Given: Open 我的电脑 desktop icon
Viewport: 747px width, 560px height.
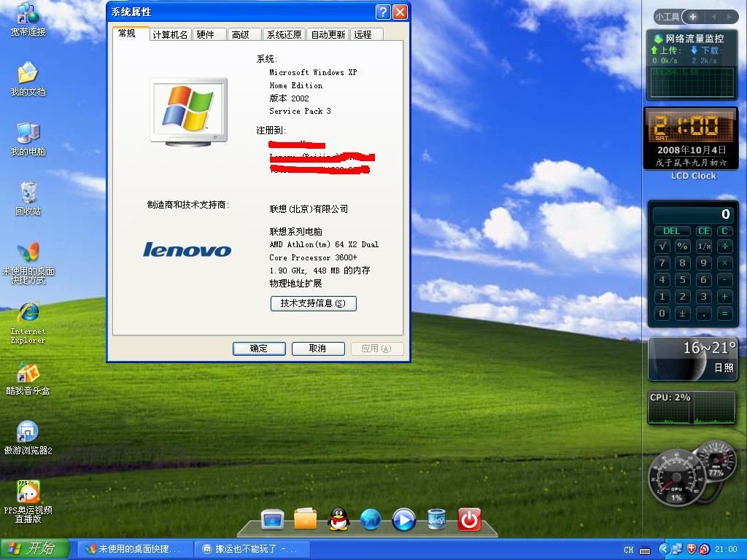Looking at the screenshot, I should 28,133.
